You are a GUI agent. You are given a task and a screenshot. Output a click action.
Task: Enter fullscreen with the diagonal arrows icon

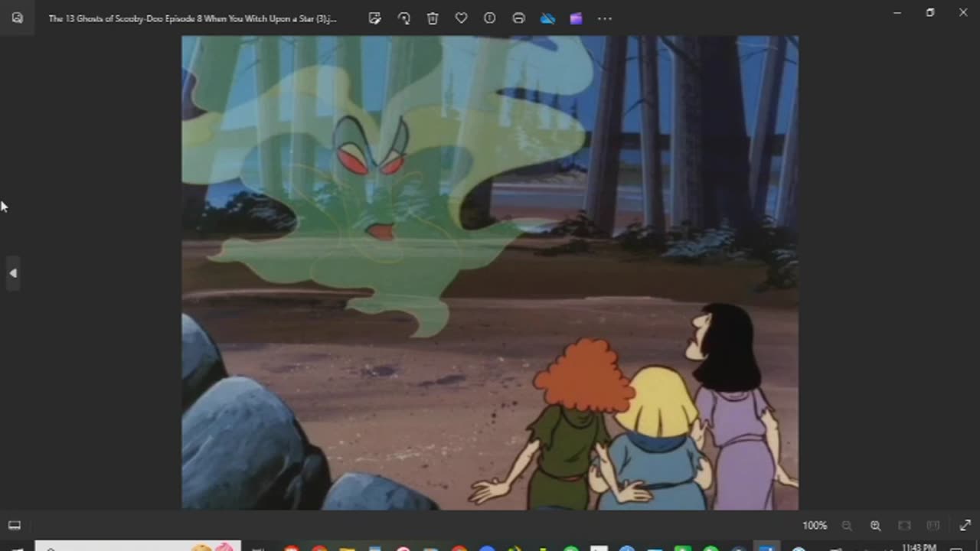[x=965, y=526]
